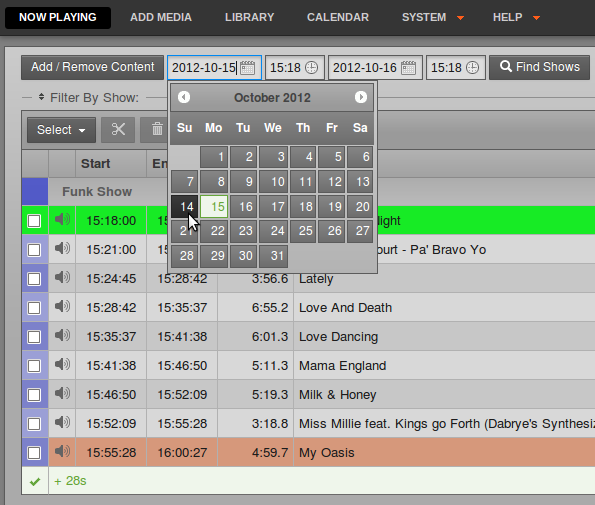Click the blue Funk Show color block
Screen dimensions: 595x505
tap(35, 192)
